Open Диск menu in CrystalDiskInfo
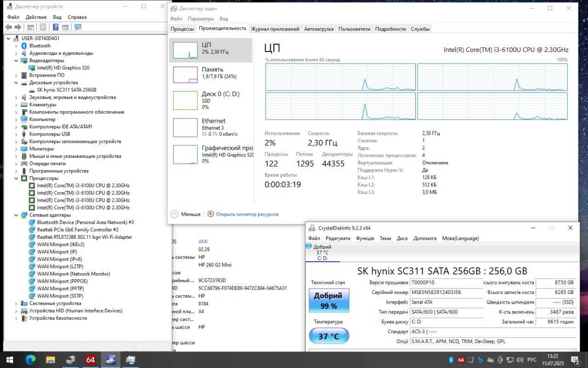Screen dimensions: 588x368 402,238
